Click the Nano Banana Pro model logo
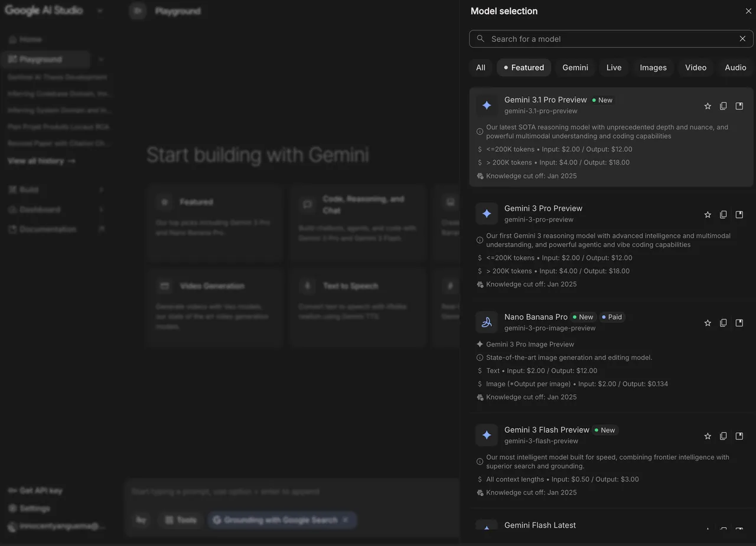 click(487, 322)
